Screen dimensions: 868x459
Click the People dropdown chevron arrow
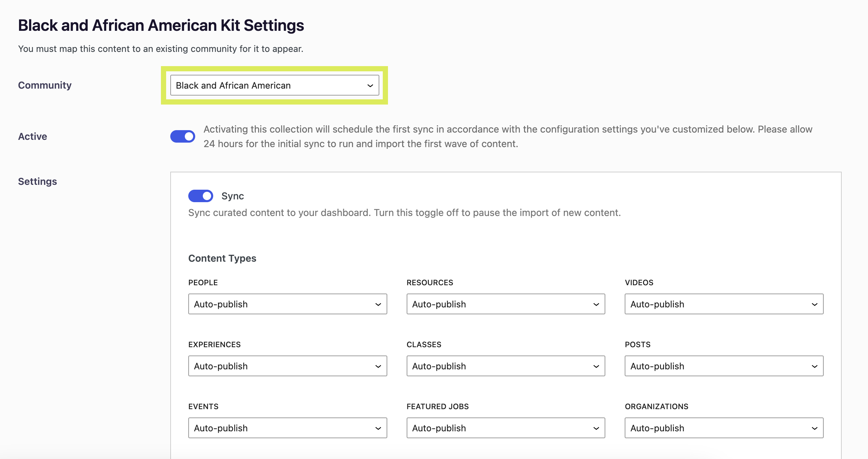378,304
